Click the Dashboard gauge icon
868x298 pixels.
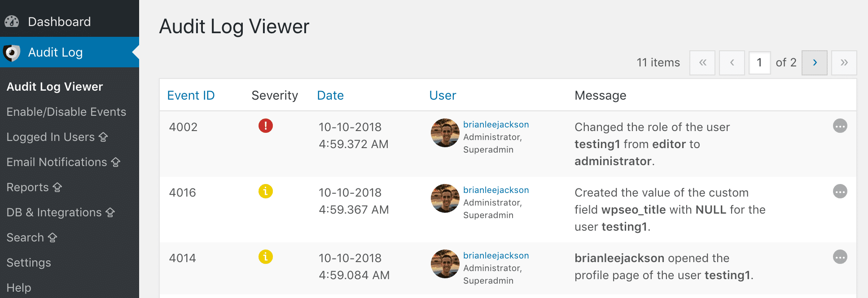pos(12,22)
